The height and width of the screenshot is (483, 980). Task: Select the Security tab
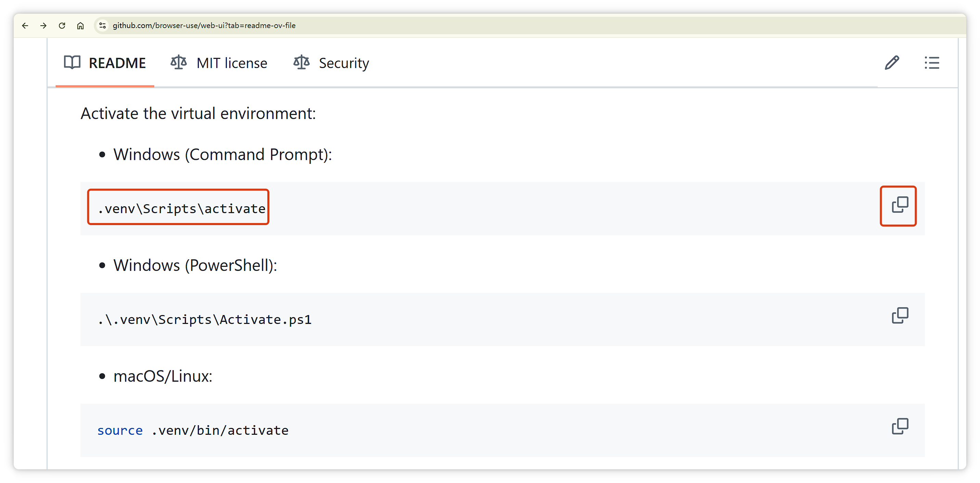click(x=331, y=63)
